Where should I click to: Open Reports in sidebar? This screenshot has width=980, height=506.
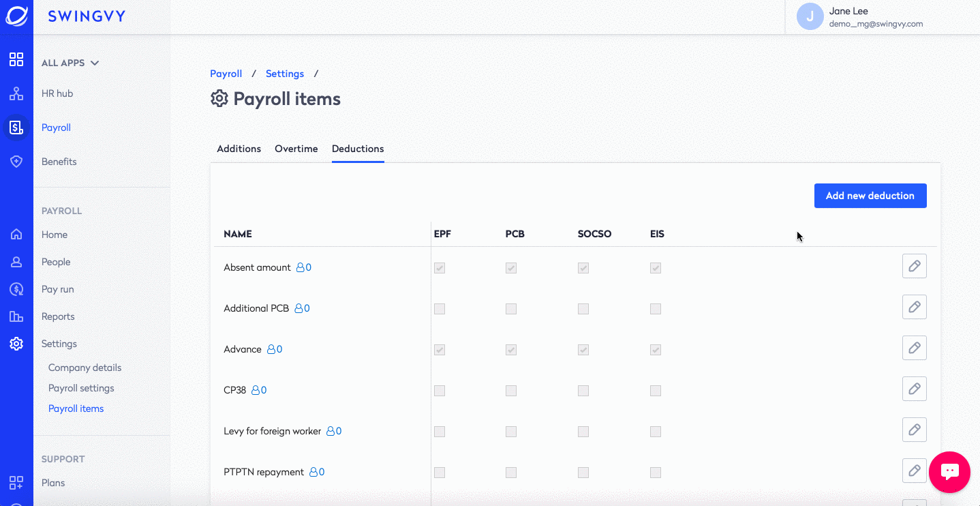(58, 316)
